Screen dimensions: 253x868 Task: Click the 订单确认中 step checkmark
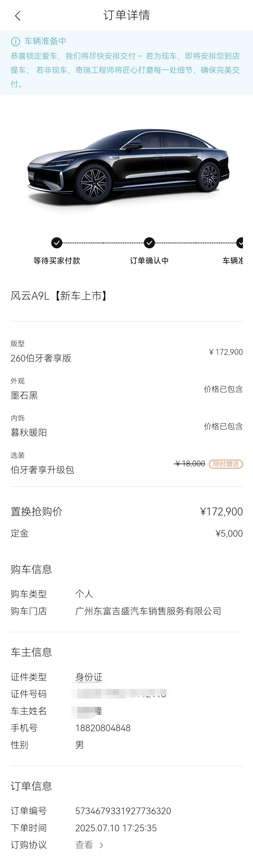149,243
